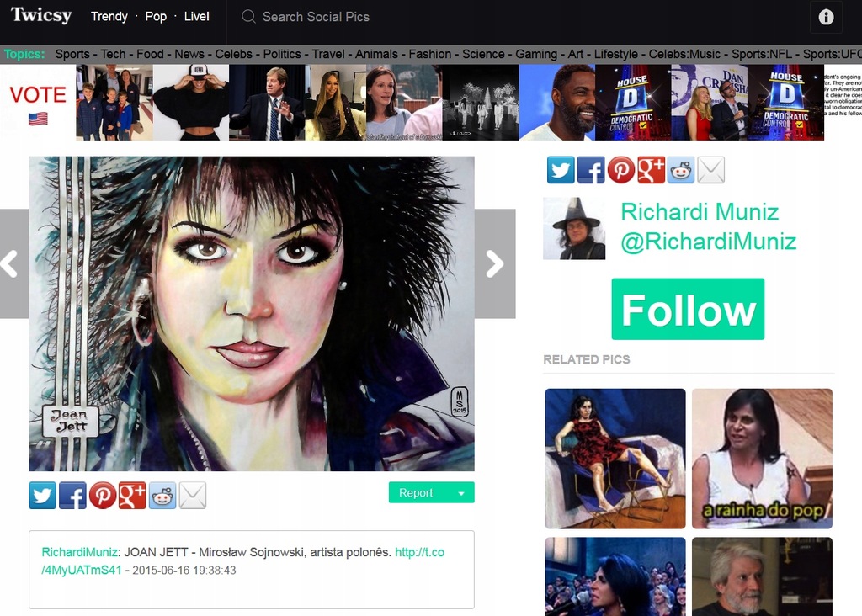Open thumbnail of couple at Dan Crenshaw sign

tap(710, 103)
